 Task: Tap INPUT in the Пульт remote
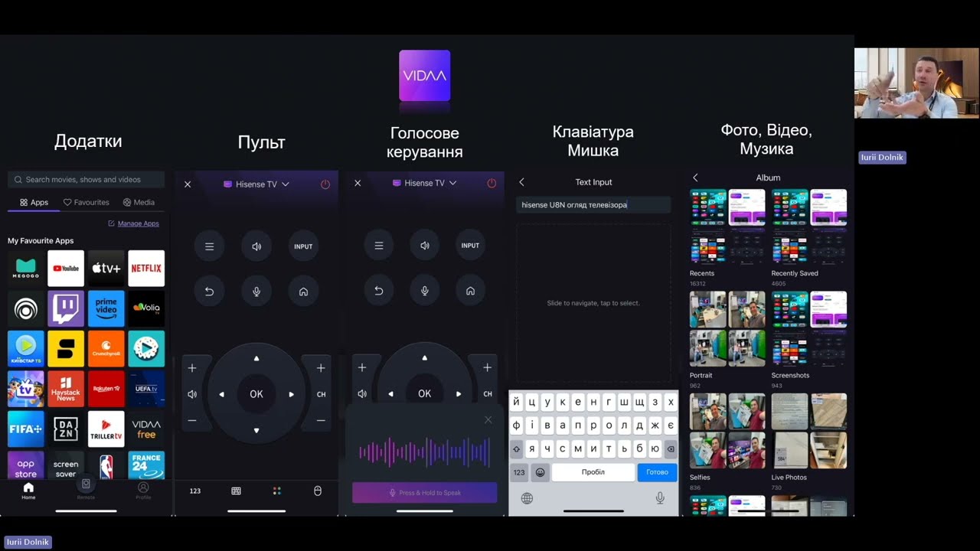point(304,246)
